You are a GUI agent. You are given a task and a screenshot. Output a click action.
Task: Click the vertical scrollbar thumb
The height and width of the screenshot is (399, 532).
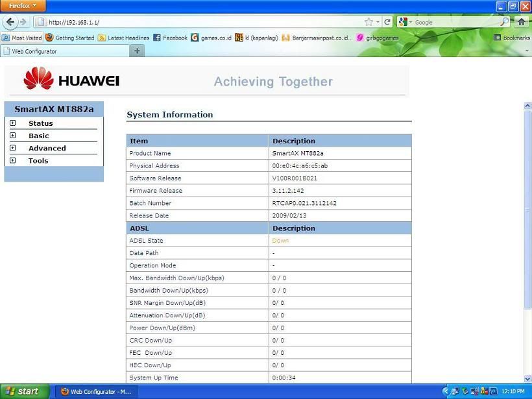pyautogui.click(x=527, y=210)
